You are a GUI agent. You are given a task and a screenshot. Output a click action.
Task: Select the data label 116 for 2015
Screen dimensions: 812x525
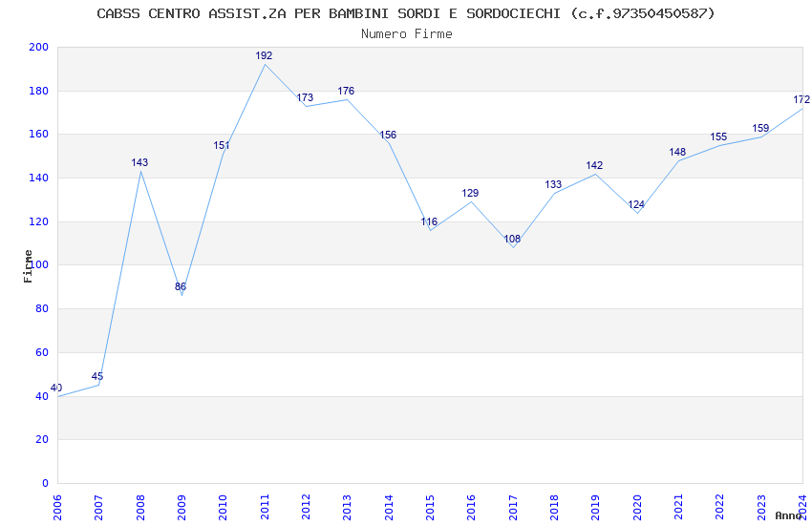click(x=429, y=221)
